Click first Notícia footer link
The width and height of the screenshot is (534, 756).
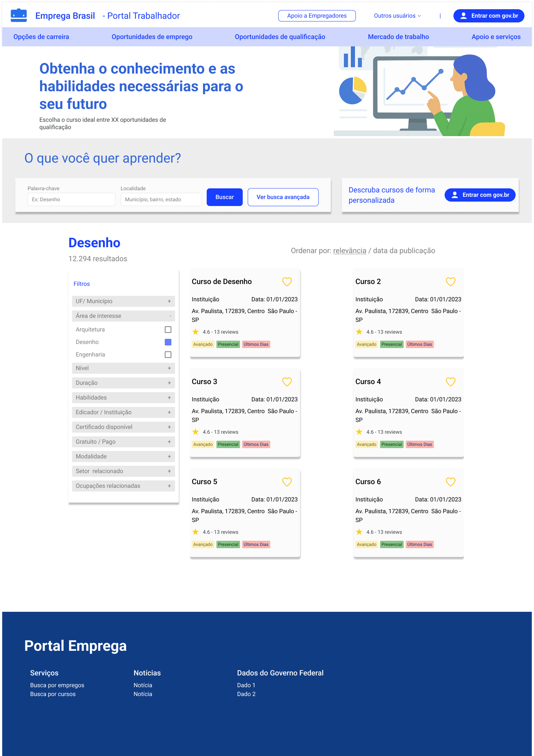pos(143,685)
